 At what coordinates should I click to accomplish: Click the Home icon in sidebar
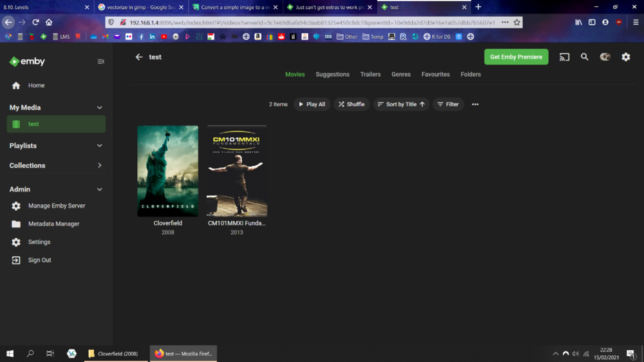pyautogui.click(x=16, y=86)
